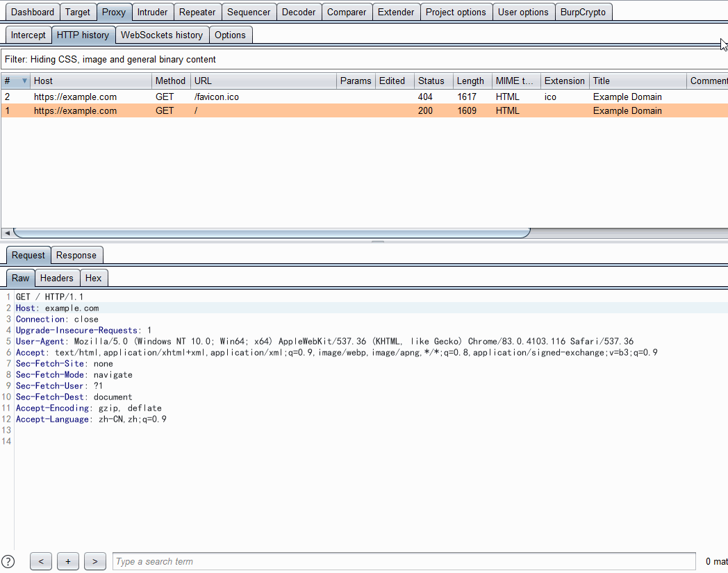
Task: Click the left arrow of horizontal scrollbar
Action: coord(7,233)
